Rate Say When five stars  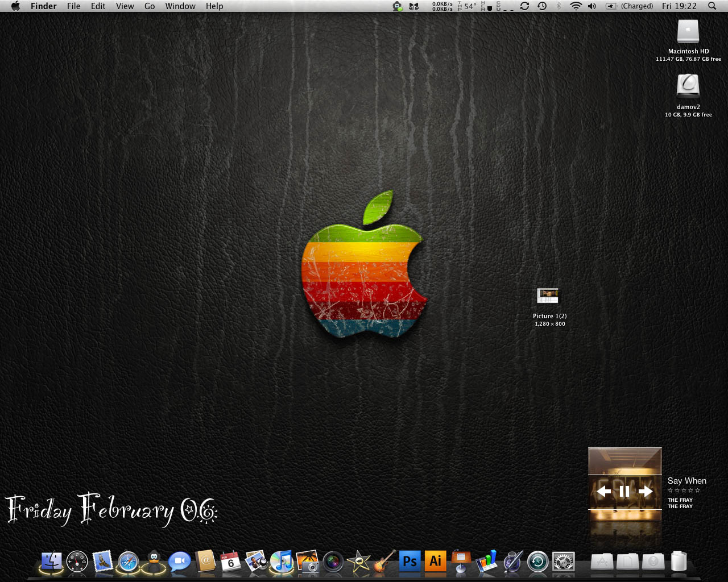(x=697, y=490)
